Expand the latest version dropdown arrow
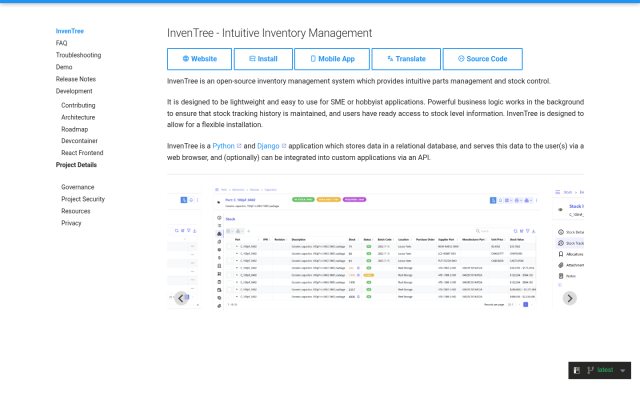The width and height of the screenshot is (640, 400). [623, 370]
